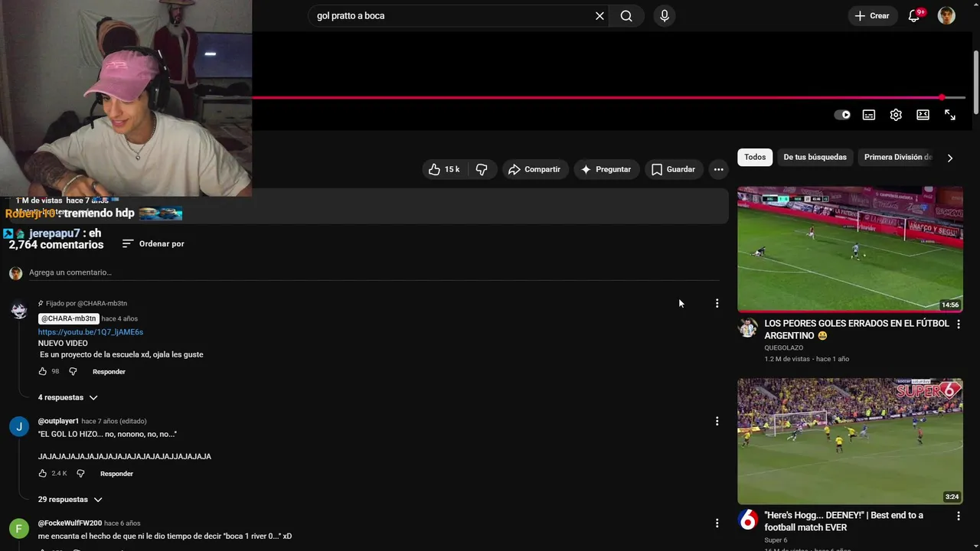The height and width of the screenshot is (551, 980).
Task: Open options for pinned comment
Action: coord(717,304)
